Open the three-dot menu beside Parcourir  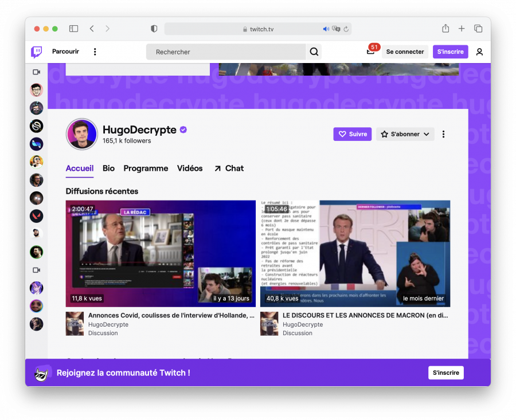click(x=95, y=52)
